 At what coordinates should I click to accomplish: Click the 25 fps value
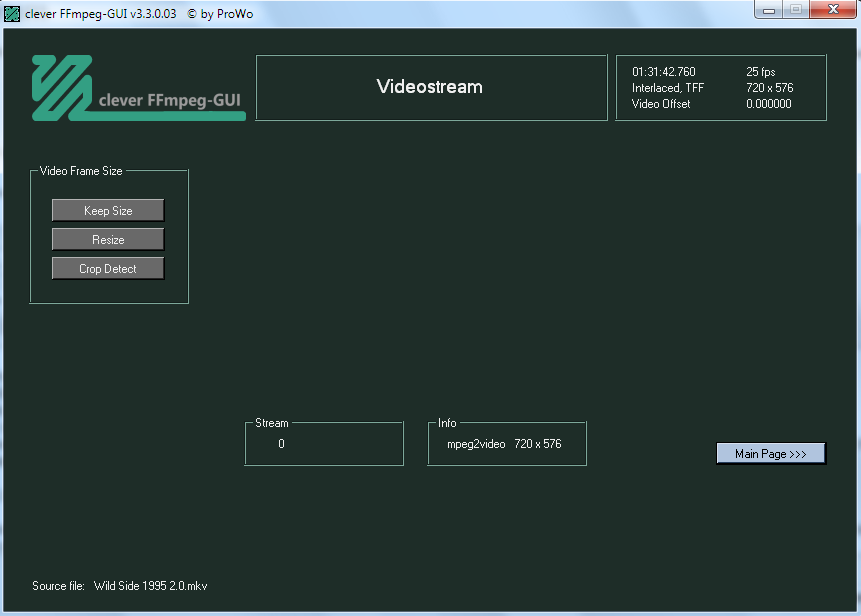(x=761, y=72)
